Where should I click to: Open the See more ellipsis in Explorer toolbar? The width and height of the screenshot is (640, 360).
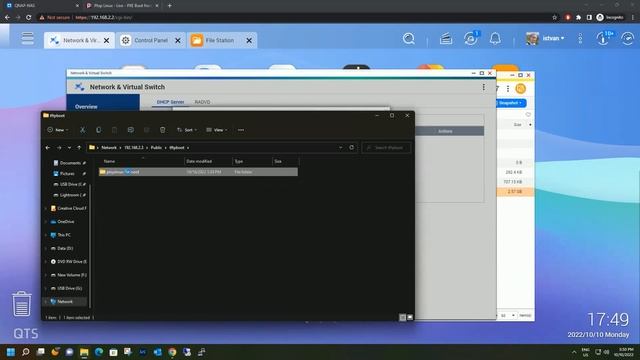click(x=241, y=130)
